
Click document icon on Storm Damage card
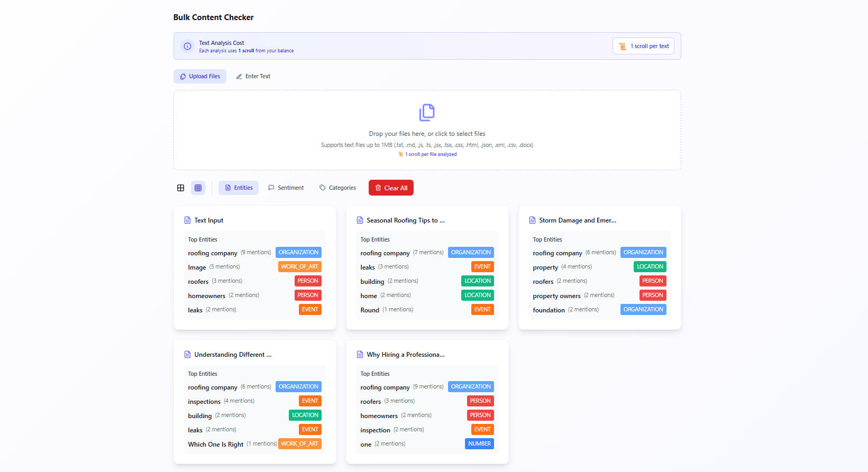pyautogui.click(x=532, y=220)
